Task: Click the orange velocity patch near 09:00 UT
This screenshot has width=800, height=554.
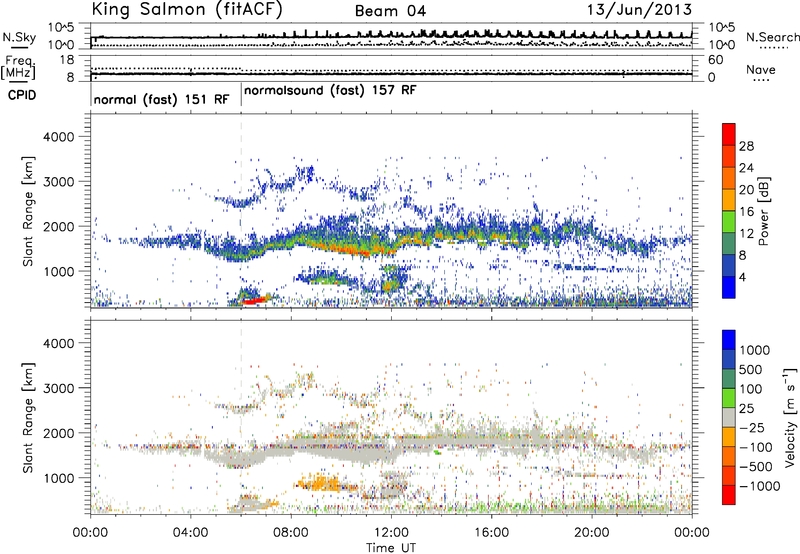Action: (318, 482)
